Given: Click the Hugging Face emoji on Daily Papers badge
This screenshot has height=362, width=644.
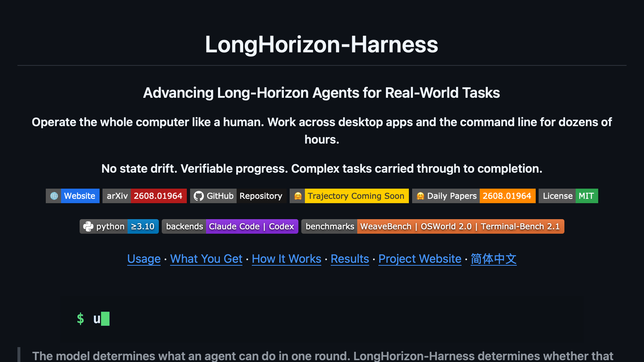Looking at the screenshot, I should click(x=420, y=196).
